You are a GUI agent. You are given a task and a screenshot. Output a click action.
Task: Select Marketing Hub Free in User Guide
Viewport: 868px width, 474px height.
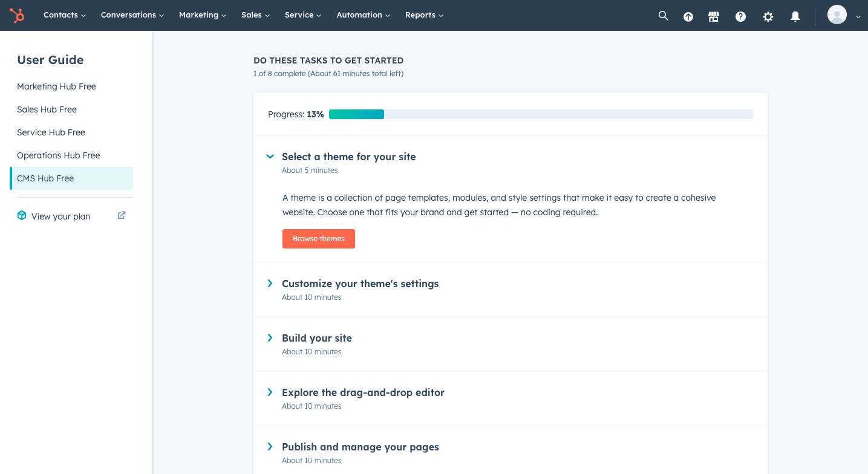tap(71, 86)
